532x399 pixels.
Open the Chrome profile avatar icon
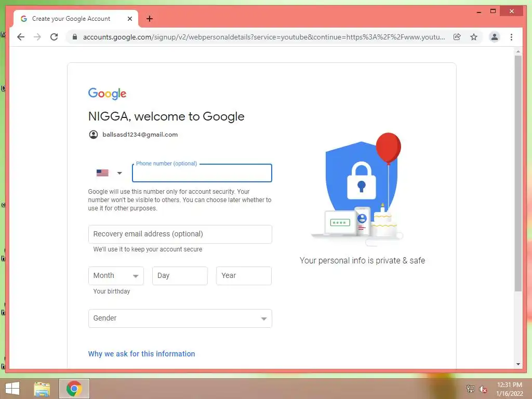(495, 37)
